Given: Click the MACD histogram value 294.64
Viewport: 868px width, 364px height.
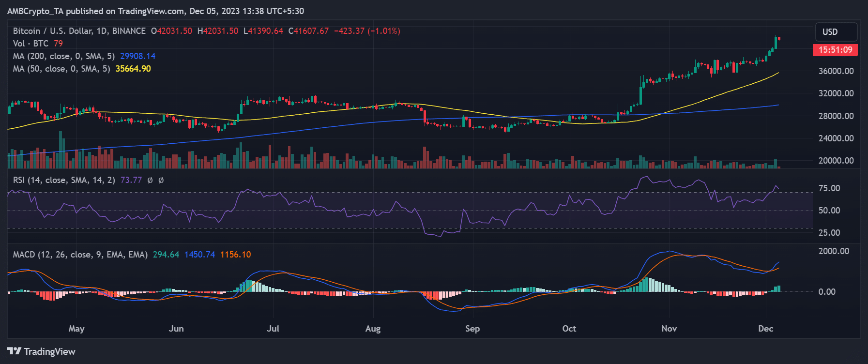Looking at the screenshot, I should pyautogui.click(x=166, y=255).
